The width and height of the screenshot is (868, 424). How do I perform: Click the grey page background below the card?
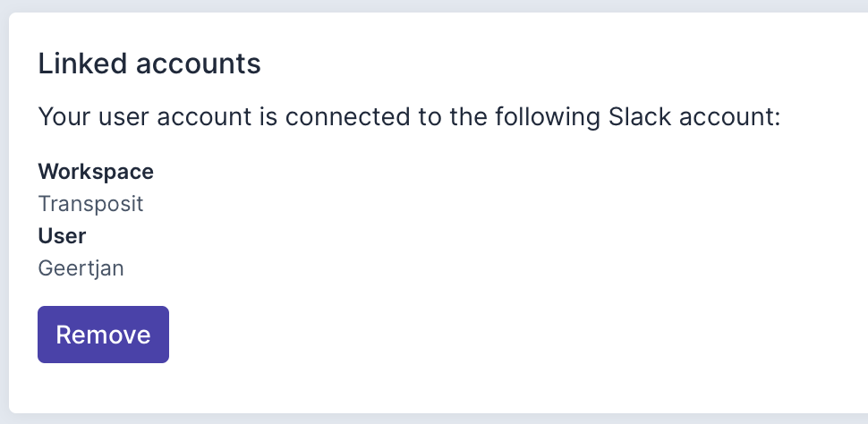pos(434,419)
